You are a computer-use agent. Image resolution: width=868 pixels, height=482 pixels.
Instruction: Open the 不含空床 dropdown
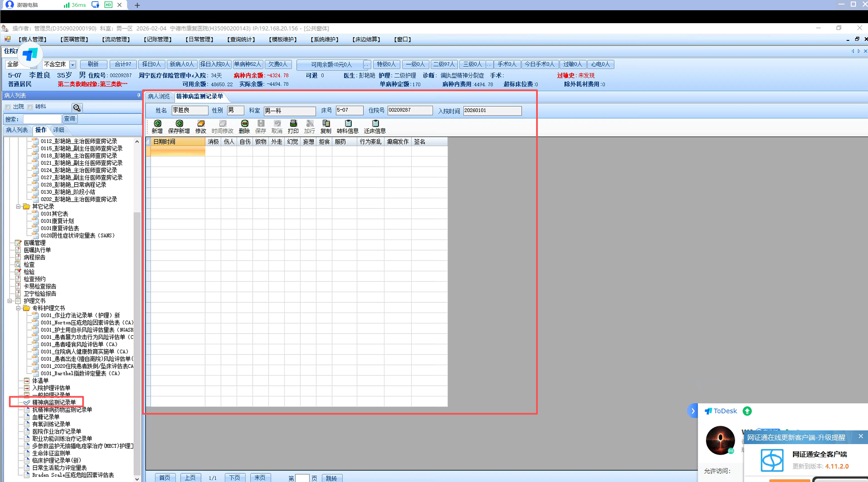(73, 64)
